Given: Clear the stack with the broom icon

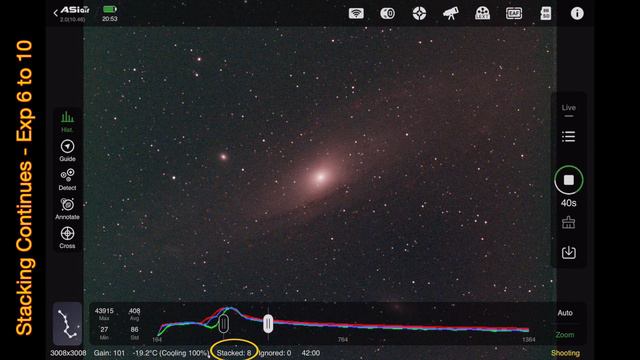Looking at the screenshot, I should pyautogui.click(x=569, y=223).
